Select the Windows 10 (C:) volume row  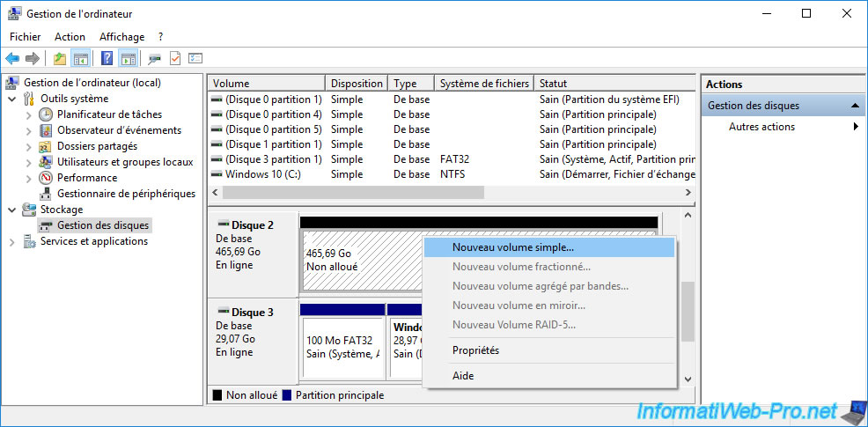[x=262, y=174]
